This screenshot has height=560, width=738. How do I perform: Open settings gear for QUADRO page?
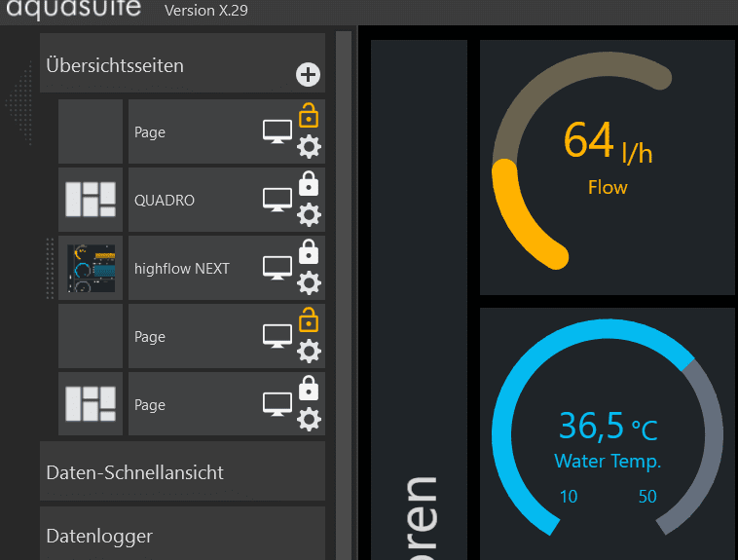coord(309,215)
